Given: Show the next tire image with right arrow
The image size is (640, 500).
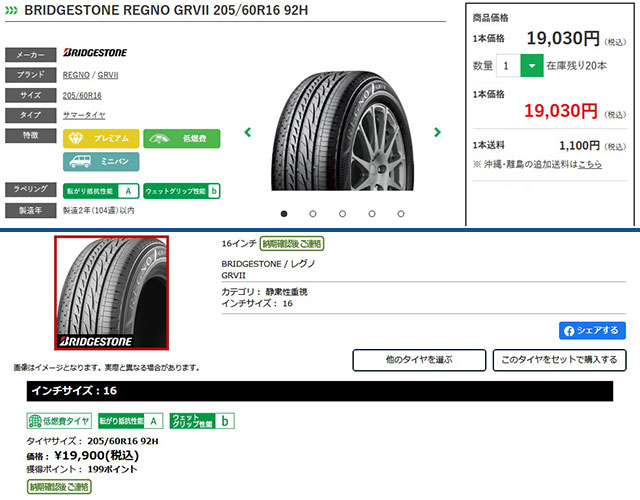Looking at the screenshot, I should (x=437, y=132).
